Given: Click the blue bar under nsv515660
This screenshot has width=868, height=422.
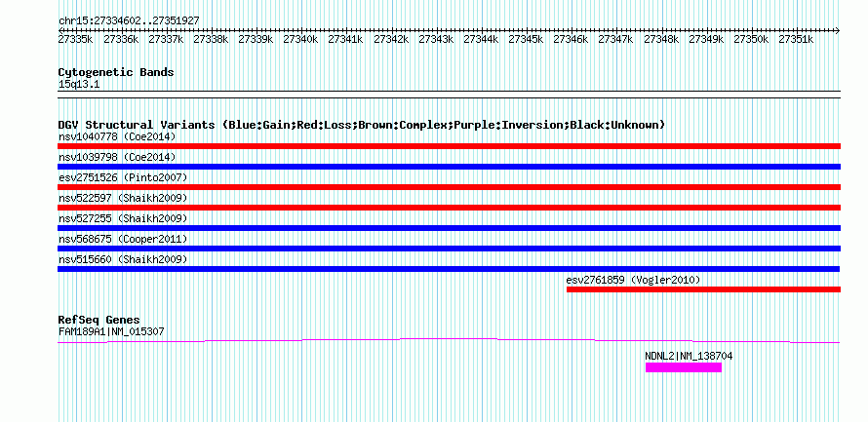Looking at the screenshot, I should click(449, 269).
